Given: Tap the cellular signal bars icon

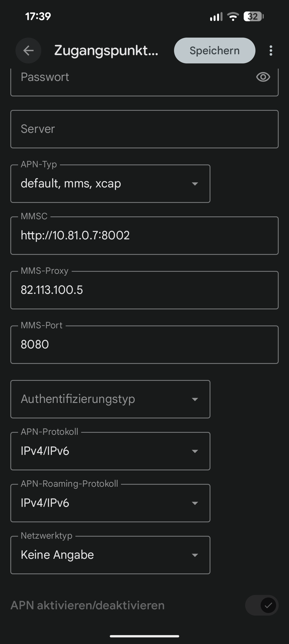Looking at the screenshot, I should coord(216,17).
